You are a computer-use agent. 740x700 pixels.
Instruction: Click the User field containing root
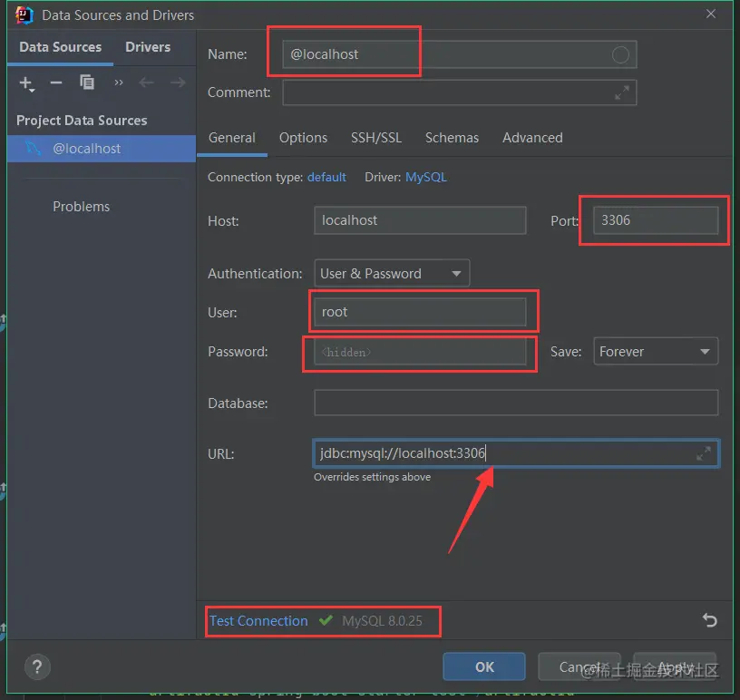click(420, 312)
